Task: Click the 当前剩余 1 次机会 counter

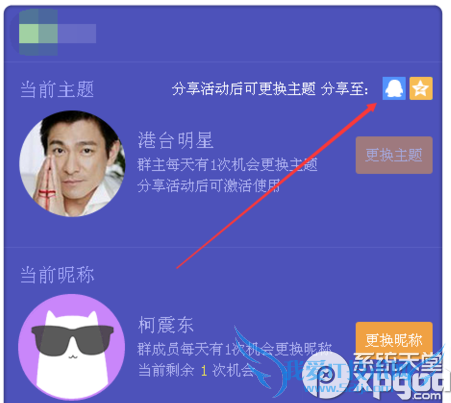Action: (196, 370)
